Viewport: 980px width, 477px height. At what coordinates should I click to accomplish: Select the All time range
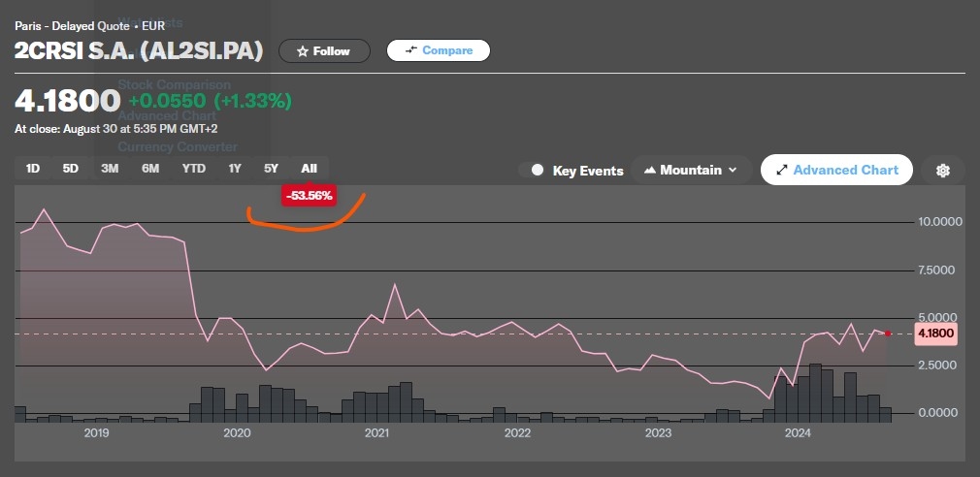click(309, 169)
